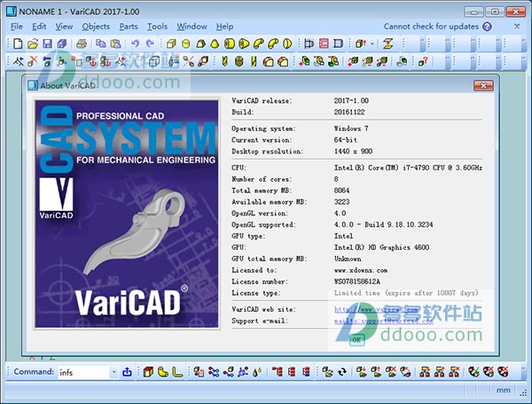Click the rotating arrows icon in bottom toolbar
This screenshot has width=532, height=404.
click(x=342, y=372)
